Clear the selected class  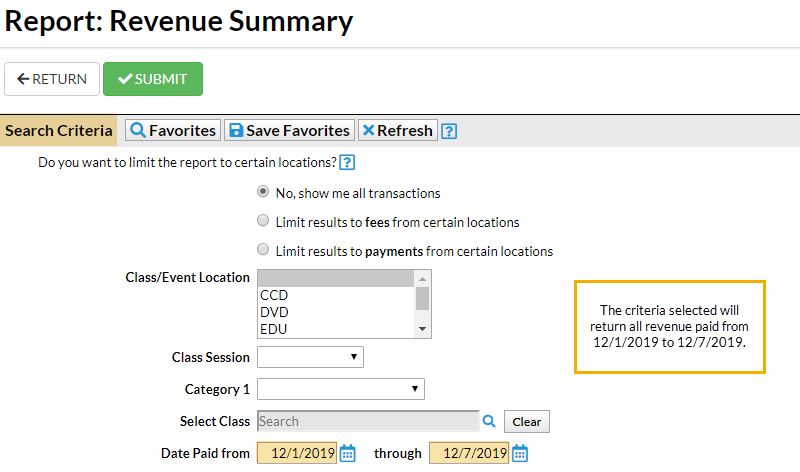point(526,422)
